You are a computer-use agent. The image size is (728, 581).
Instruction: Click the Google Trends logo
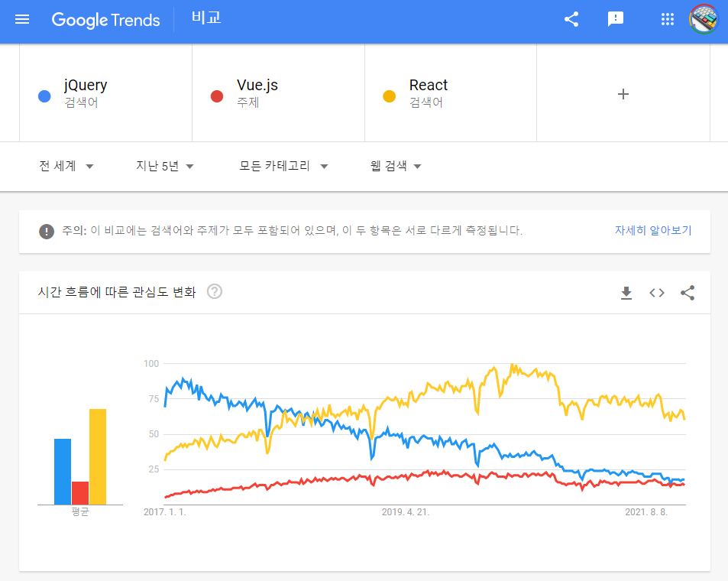tap(106, 20)
